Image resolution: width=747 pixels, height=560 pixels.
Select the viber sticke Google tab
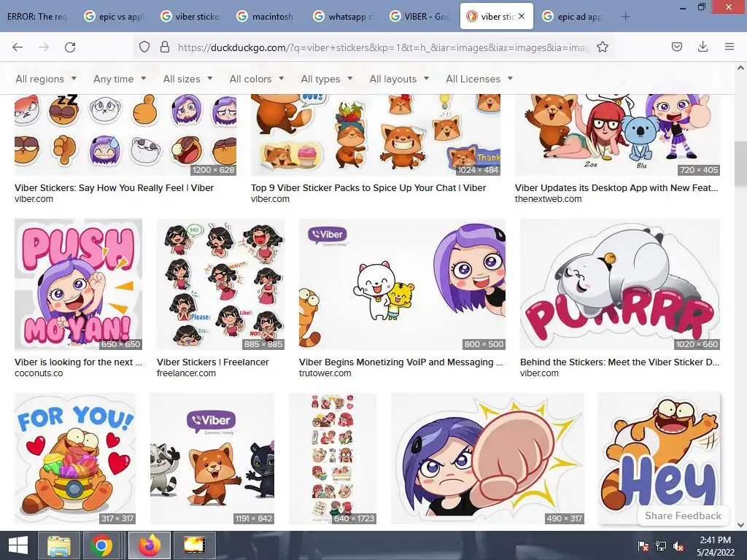(x=190, y=16)
